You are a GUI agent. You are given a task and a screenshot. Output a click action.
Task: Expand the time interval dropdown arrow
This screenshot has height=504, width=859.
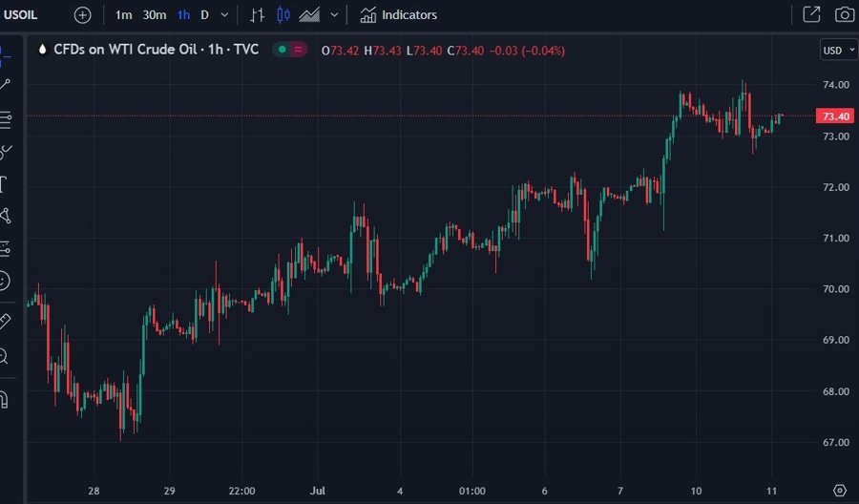click(x=224, y=15)
